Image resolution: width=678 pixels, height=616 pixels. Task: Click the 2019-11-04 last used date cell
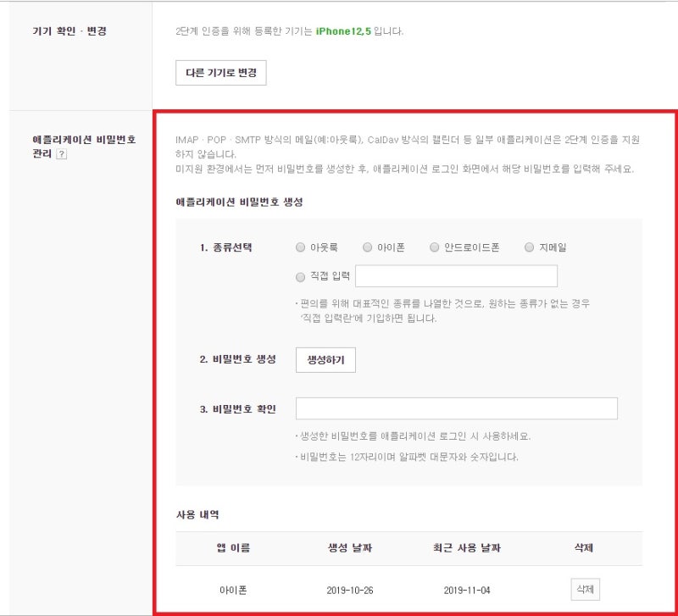(467, 590)
